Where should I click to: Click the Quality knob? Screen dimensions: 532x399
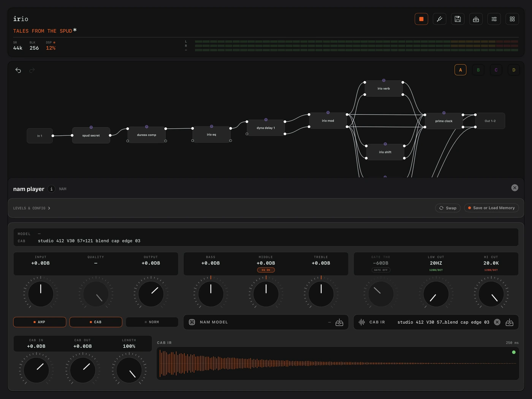pyautogui.click(x=96, y=294)
